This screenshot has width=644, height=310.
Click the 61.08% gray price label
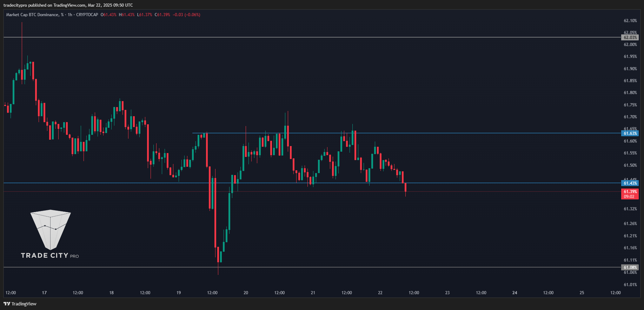(630, 268)
